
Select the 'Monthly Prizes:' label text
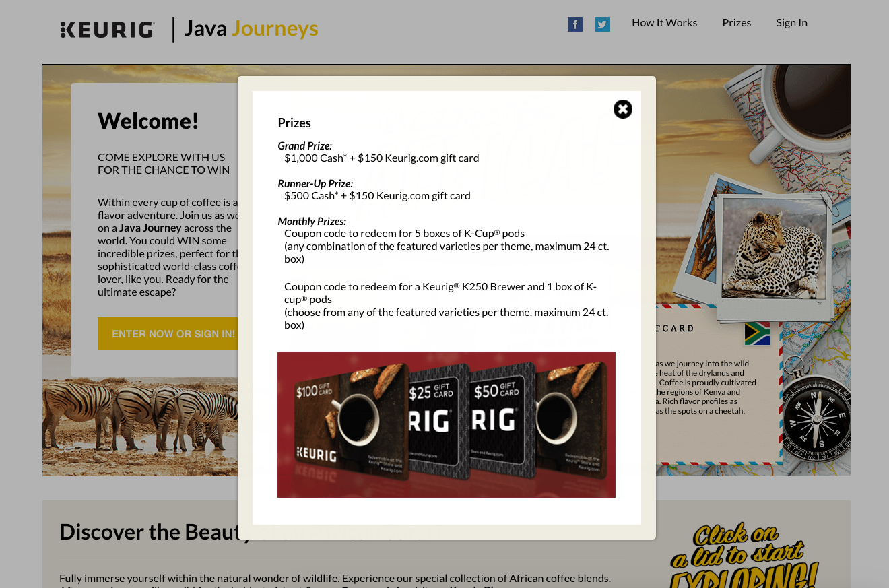pyautogui.click(x=312, y=221)
